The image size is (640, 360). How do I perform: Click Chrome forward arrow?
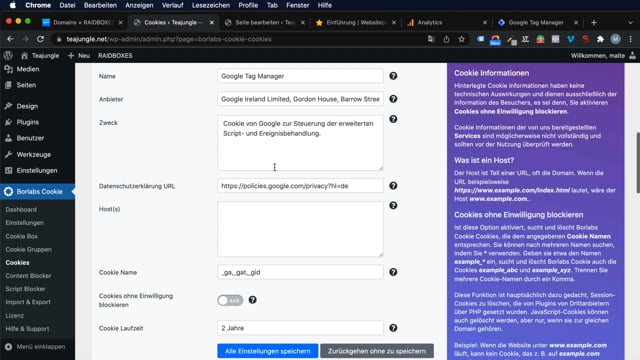(25, 39)
